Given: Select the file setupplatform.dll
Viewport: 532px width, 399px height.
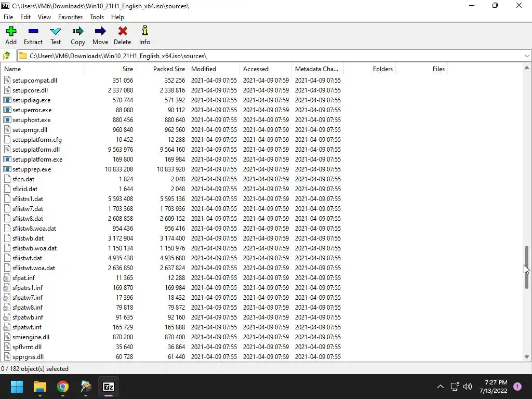Looking at the screenshot, I should [36, 149].
